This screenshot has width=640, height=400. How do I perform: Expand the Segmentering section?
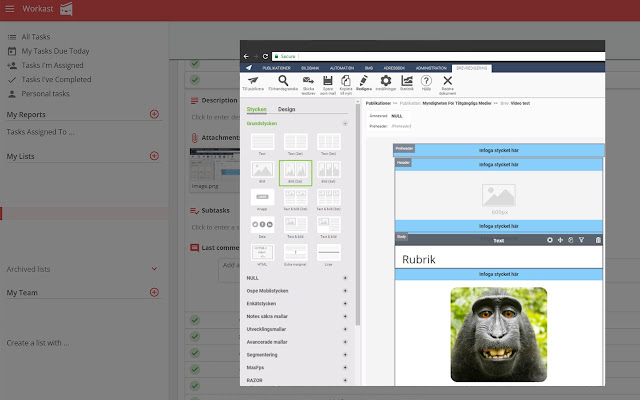pyautogui.click(x=345, y=355)
